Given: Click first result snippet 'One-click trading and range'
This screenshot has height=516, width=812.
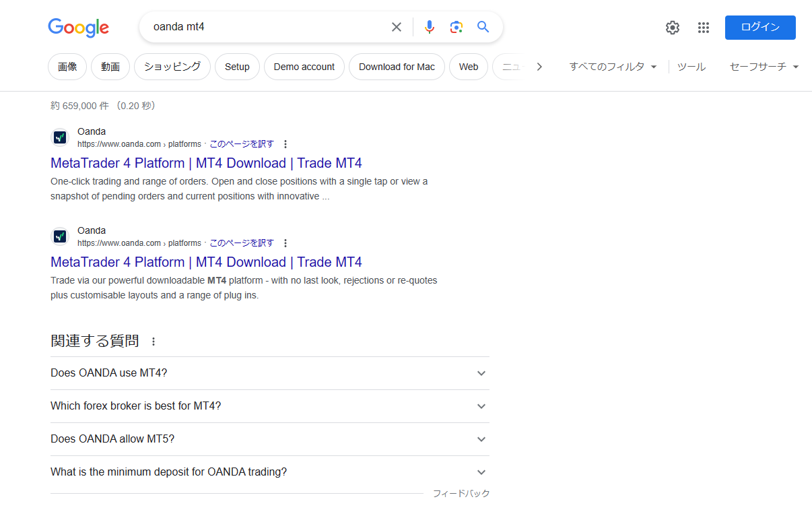Looking at the screenshot, I should (x=239, y=189).
